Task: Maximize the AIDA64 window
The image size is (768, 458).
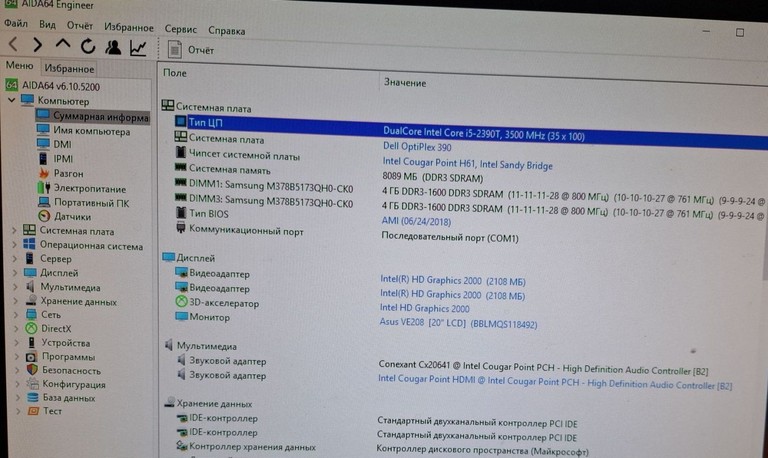Action: pyautogui.click(x=740, y=32)
